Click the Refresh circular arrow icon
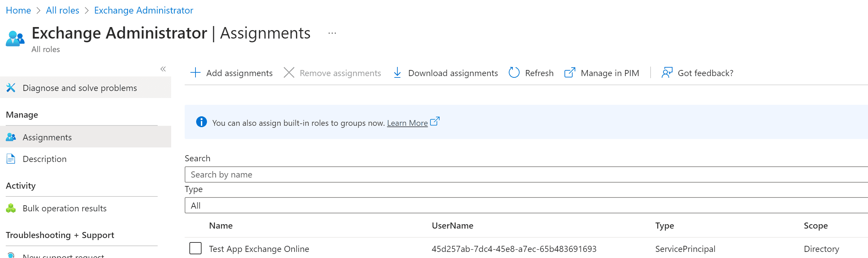Screen dimensions: 868x258 [514, 73]
